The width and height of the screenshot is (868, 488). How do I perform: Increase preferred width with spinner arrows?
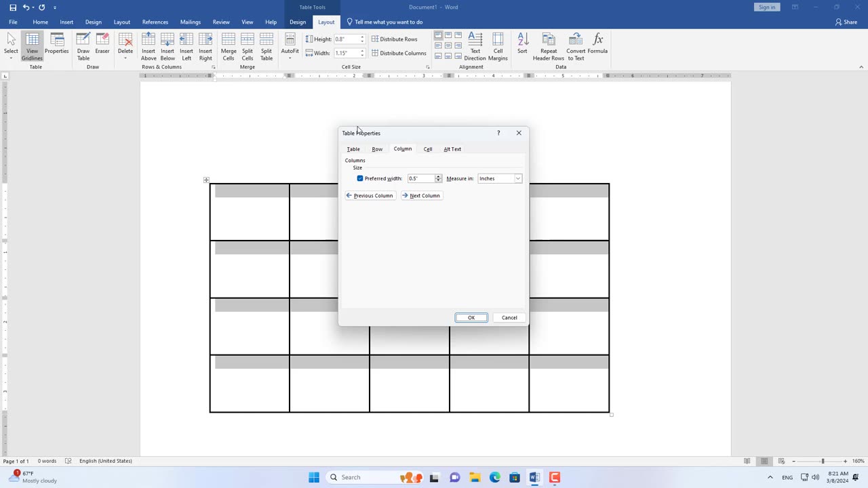(x=438, y=176)
